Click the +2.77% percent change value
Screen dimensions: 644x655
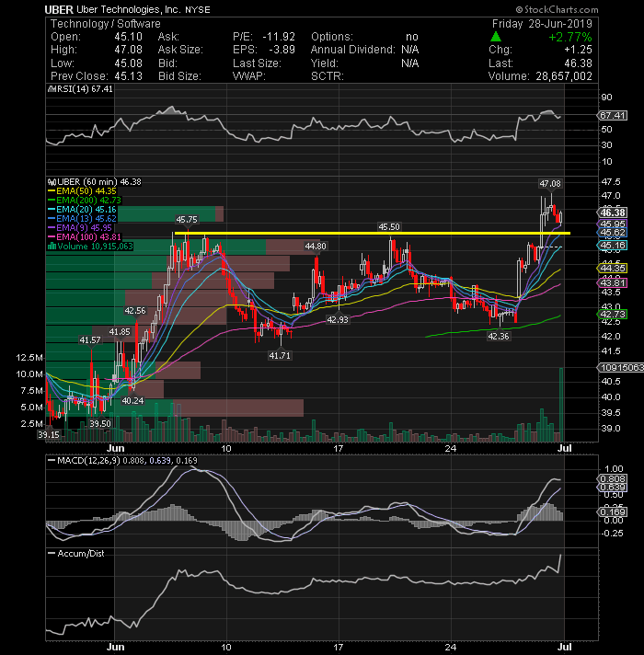click(x=570, y=37)
